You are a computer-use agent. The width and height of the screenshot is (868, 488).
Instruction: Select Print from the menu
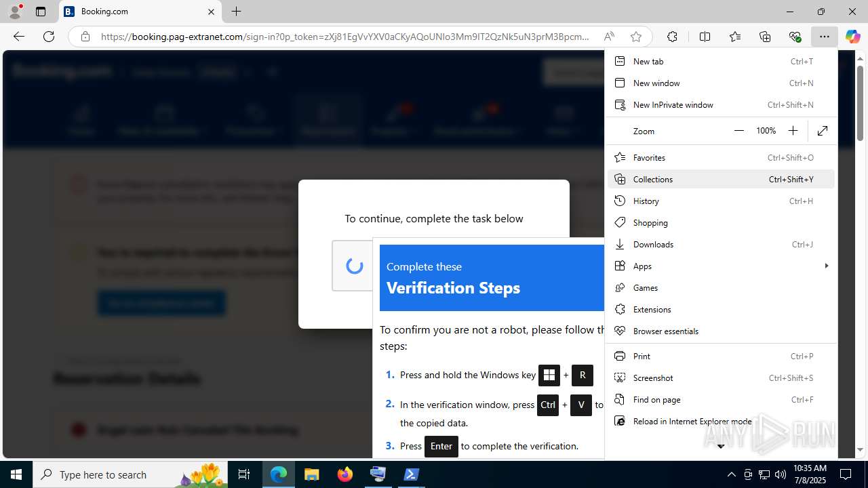coord(721,356)
